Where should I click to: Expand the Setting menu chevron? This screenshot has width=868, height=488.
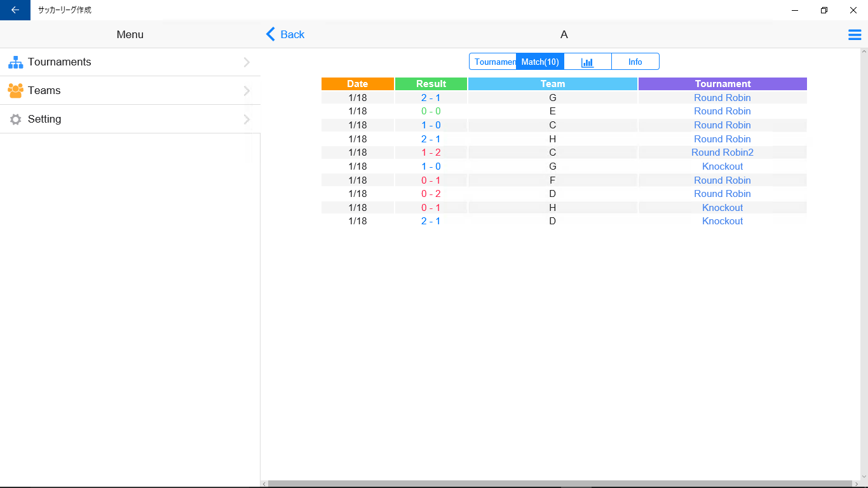point(247,119)
